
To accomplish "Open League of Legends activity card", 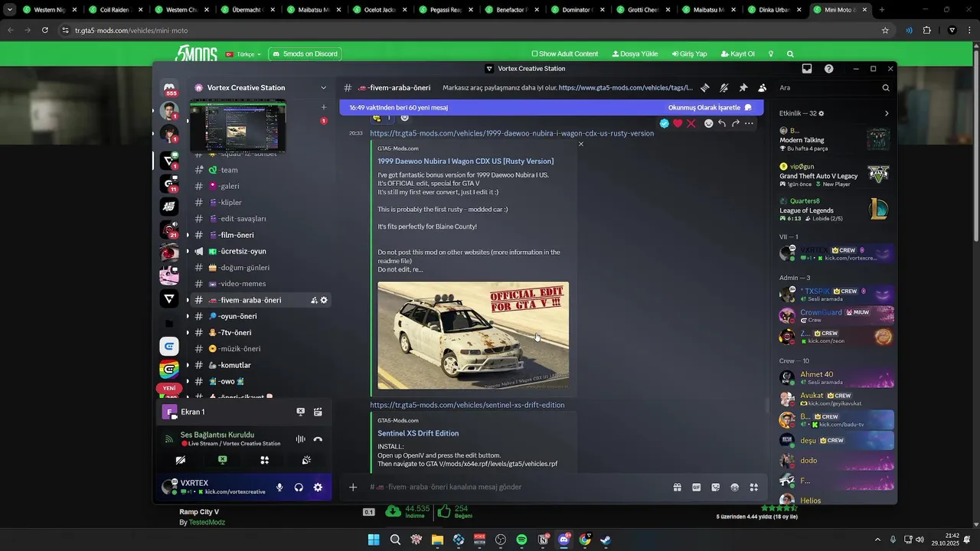I will point(835,210).
